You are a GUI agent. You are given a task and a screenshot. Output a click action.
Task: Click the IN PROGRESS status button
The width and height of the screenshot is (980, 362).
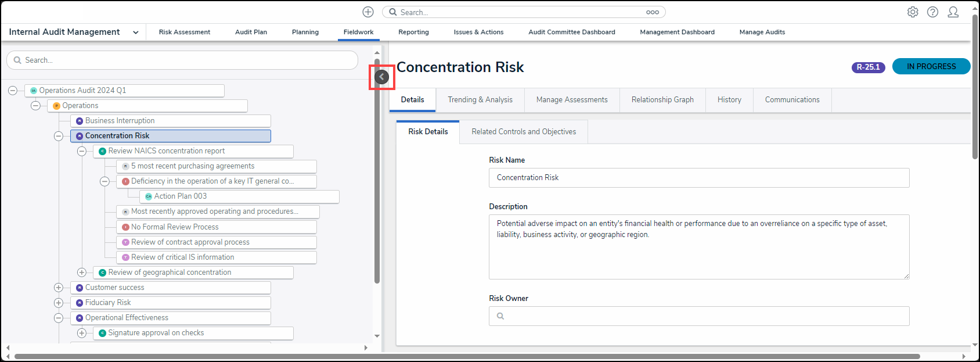tap(931, 67)
